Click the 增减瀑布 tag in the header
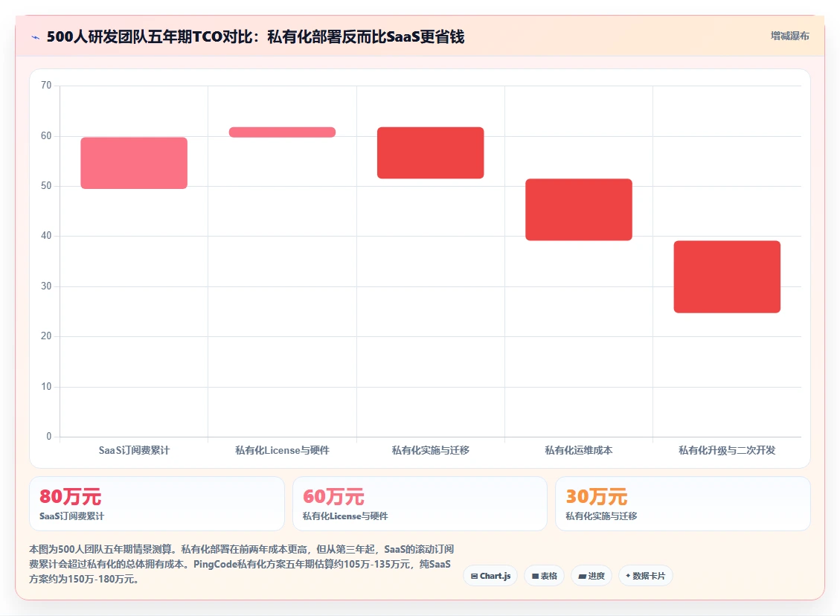Screen dimensions: 840x616 pyautogui.click(x=789, y=36)
